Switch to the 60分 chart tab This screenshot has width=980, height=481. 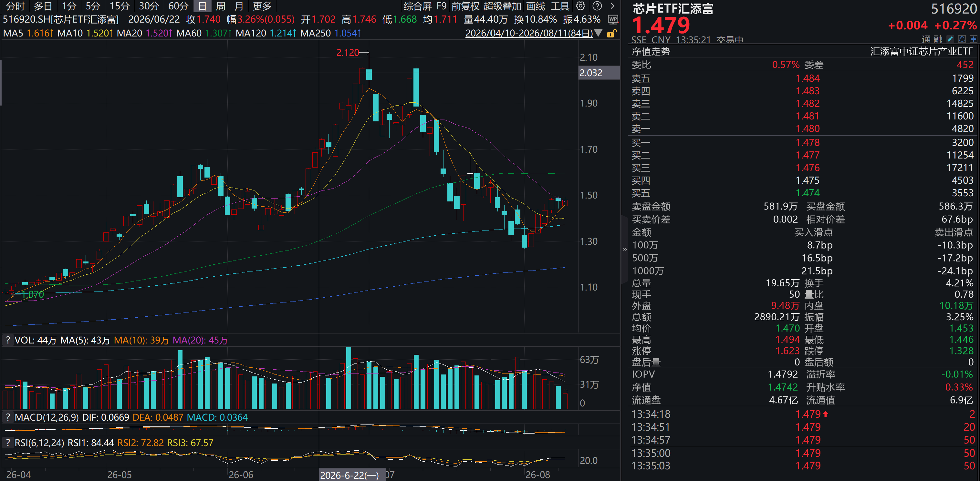pyautogui.click(x=178, y=6)
